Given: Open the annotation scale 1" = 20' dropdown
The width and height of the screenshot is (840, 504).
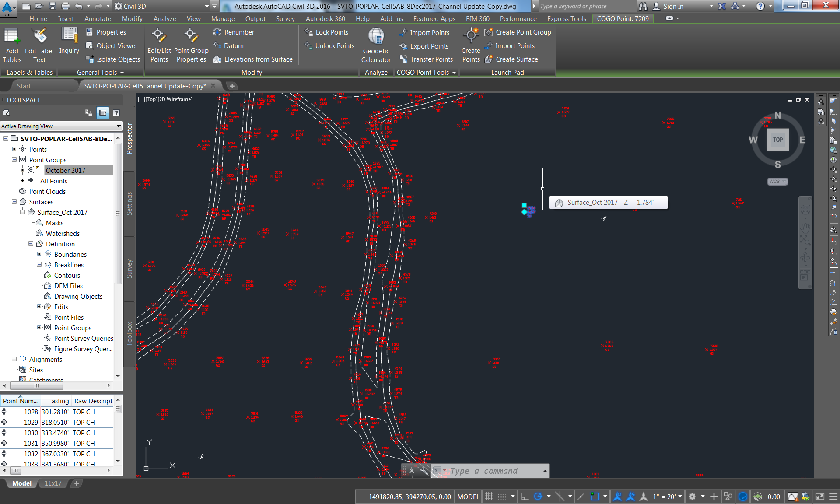Looking at the screenshot, I should click(667, 497).
